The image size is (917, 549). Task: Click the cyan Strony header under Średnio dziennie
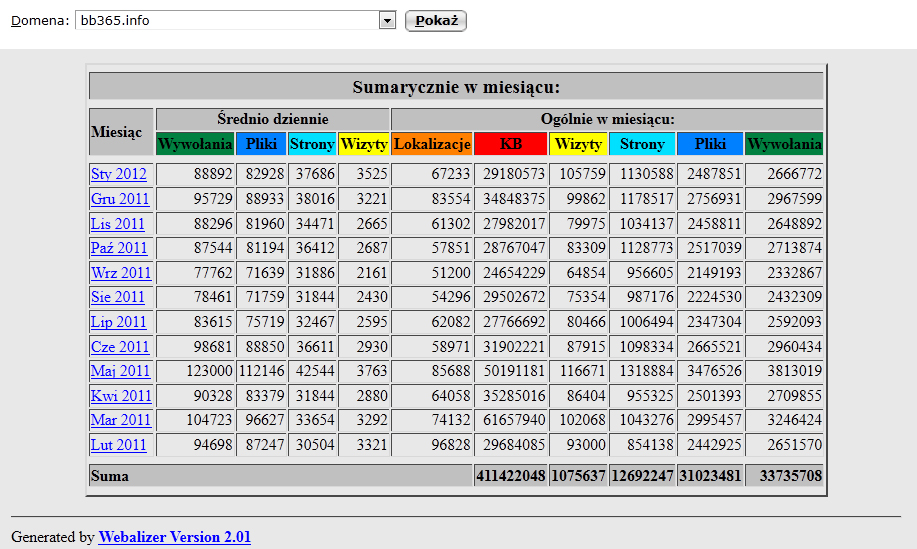(312, 144)
